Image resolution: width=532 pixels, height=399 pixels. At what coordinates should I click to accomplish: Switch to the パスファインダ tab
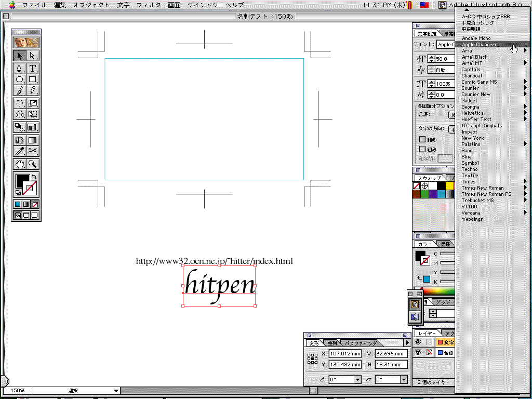click(361, 343)
